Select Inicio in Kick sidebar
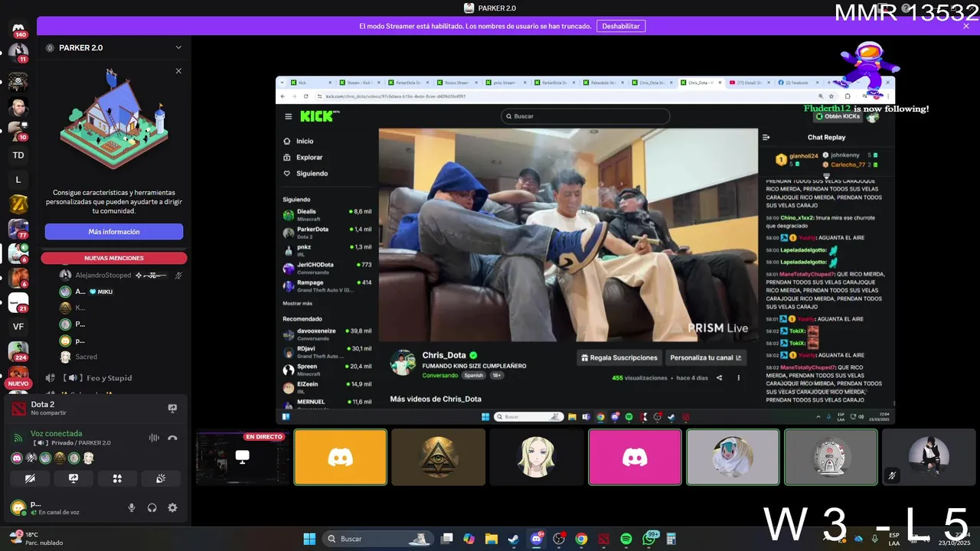 (305, 142)
